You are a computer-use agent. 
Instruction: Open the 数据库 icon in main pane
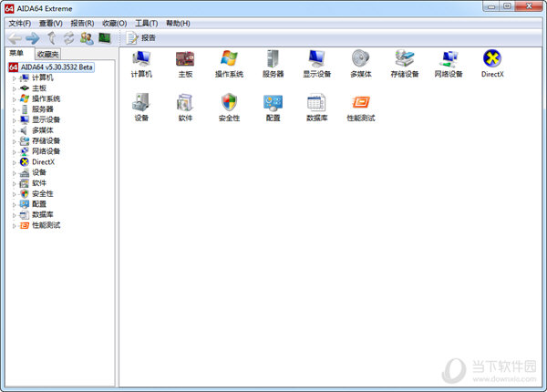[316, 108]
